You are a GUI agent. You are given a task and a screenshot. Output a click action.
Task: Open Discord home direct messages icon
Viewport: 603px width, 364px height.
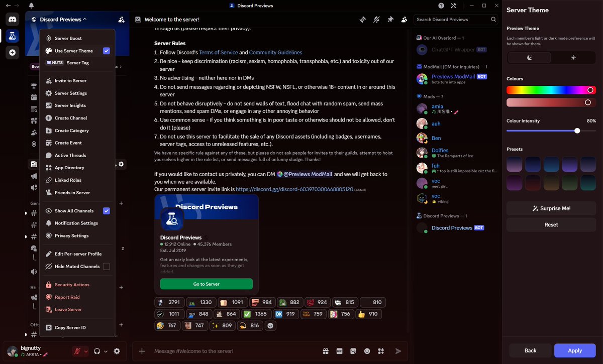13,20
